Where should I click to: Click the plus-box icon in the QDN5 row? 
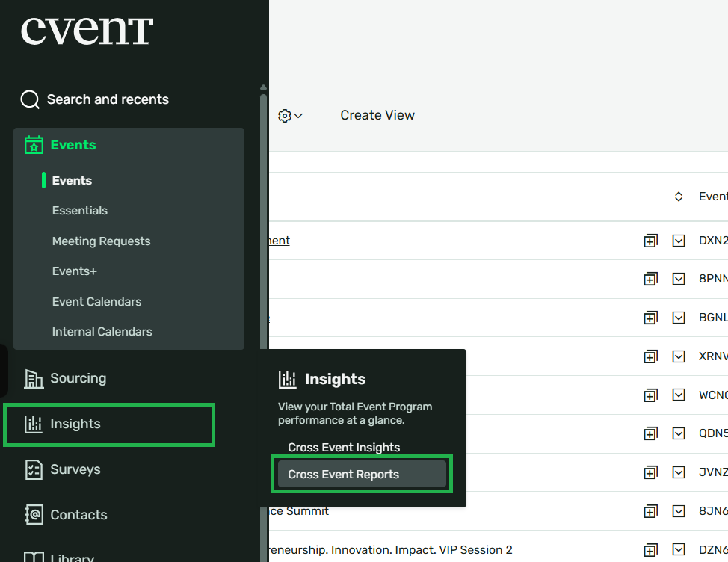click(650, 434)
